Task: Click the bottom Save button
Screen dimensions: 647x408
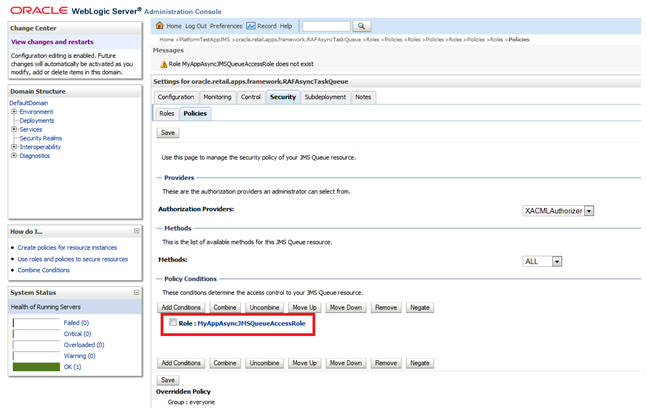Action: (x=168, y=380)
